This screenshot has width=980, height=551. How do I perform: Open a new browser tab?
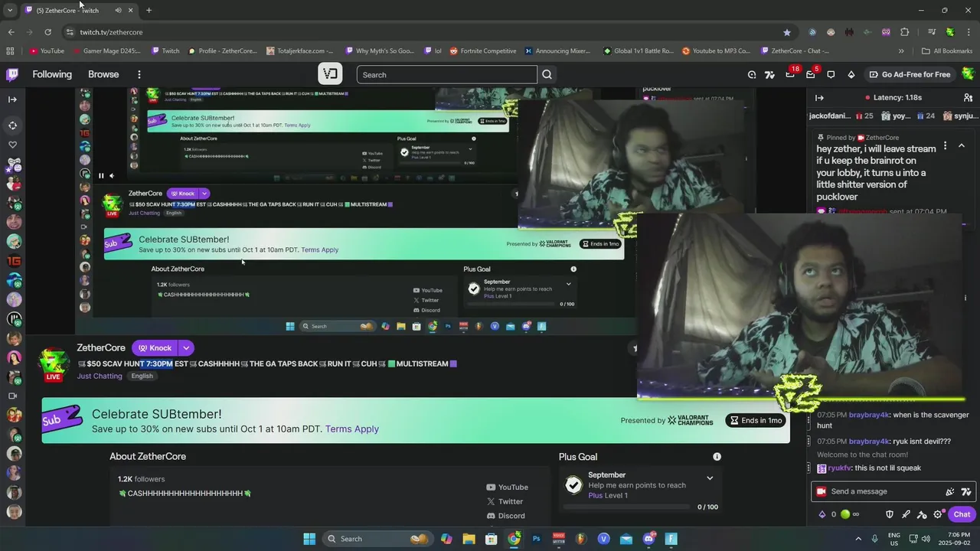point(149,10)
